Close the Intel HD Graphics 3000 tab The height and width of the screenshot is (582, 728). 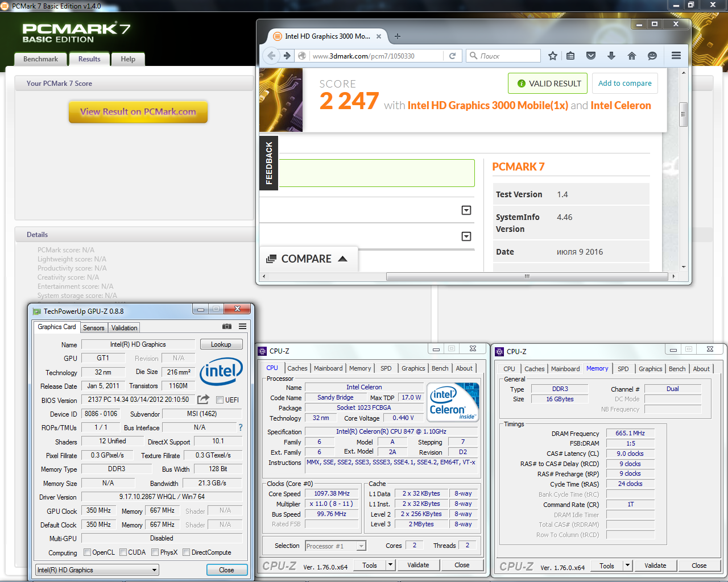tap(379, 36)
